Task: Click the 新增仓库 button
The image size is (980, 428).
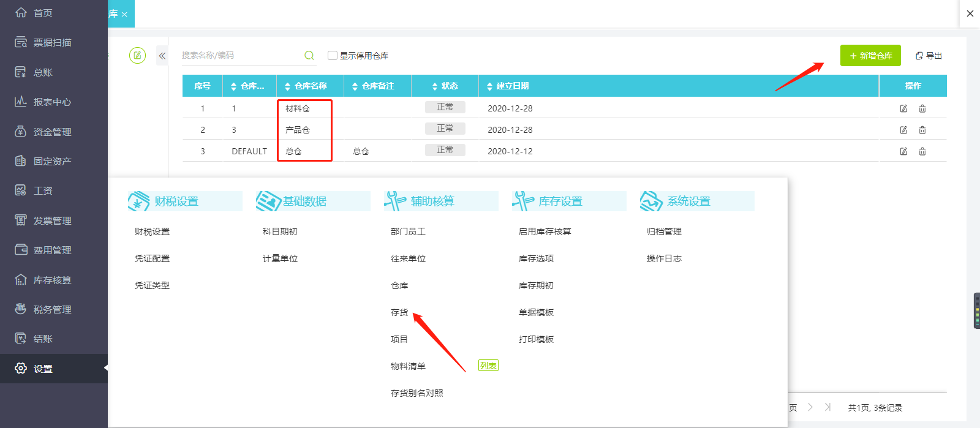Action: [x=870, y=56]
